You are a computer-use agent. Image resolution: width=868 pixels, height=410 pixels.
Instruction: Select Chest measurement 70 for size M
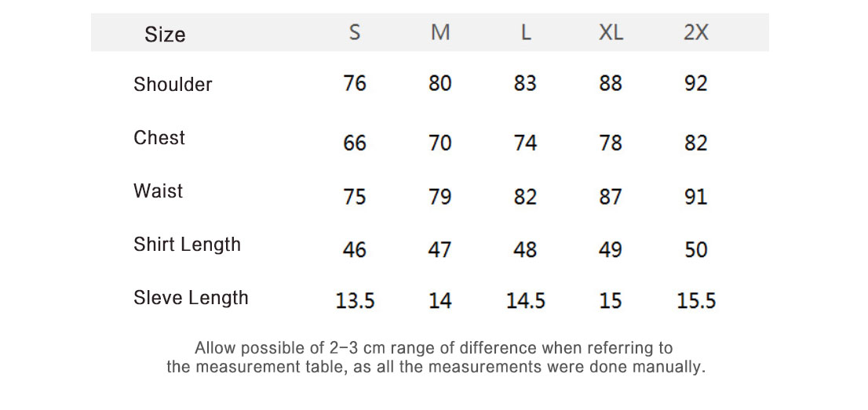(440, 143)
